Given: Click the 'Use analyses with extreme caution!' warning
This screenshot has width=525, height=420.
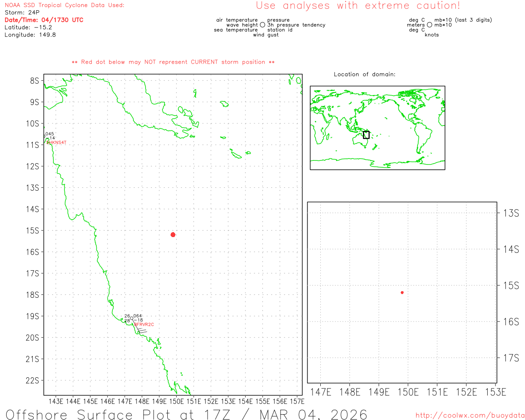Looking at the screenshot, I should point(358,6).
